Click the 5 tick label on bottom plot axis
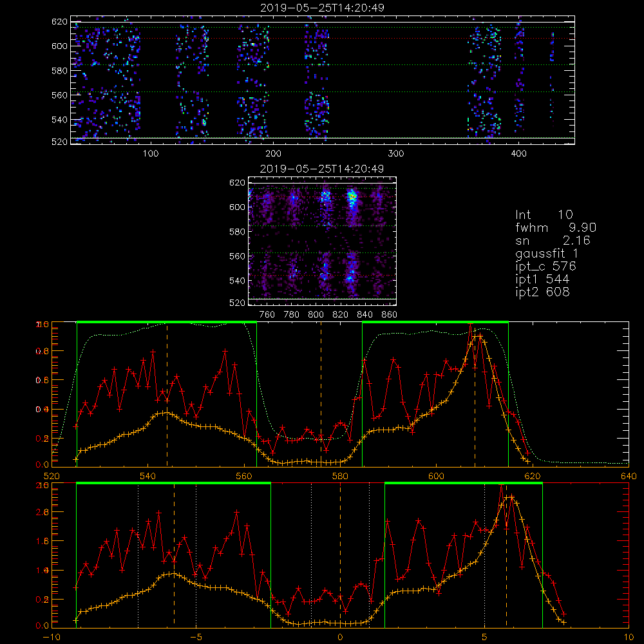 tap(485, 638)
